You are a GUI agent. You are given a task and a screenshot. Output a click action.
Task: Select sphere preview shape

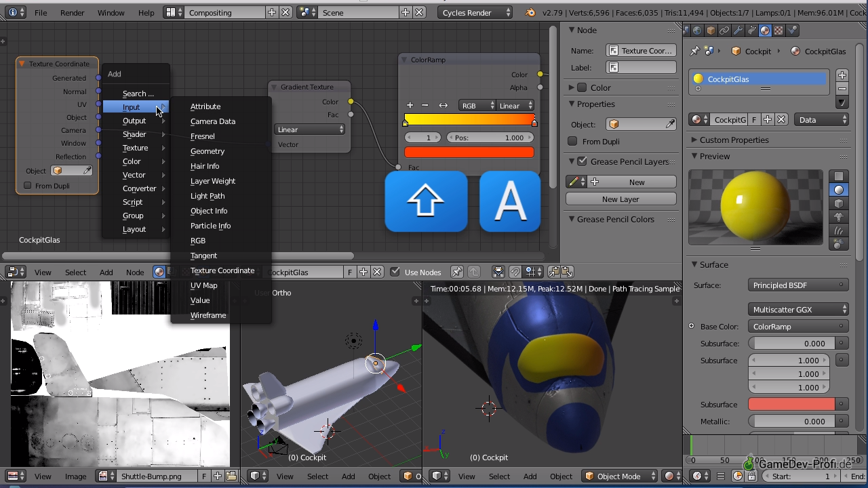pos(839,190)
